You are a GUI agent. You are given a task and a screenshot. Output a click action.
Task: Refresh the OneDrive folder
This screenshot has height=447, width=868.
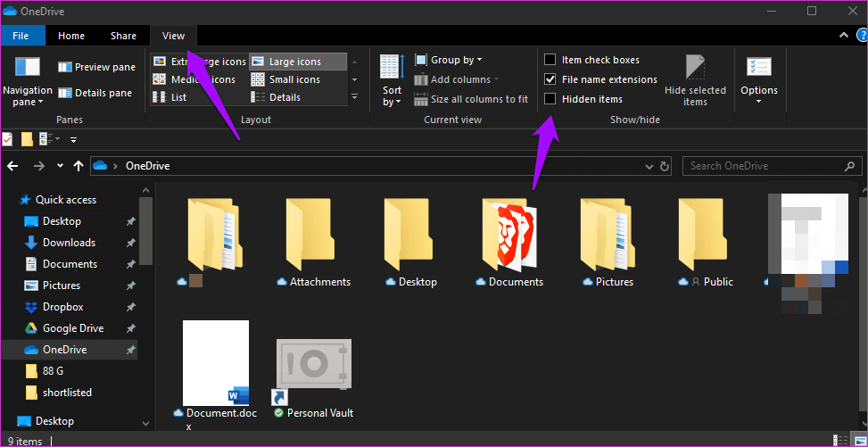tap(665, 166)
